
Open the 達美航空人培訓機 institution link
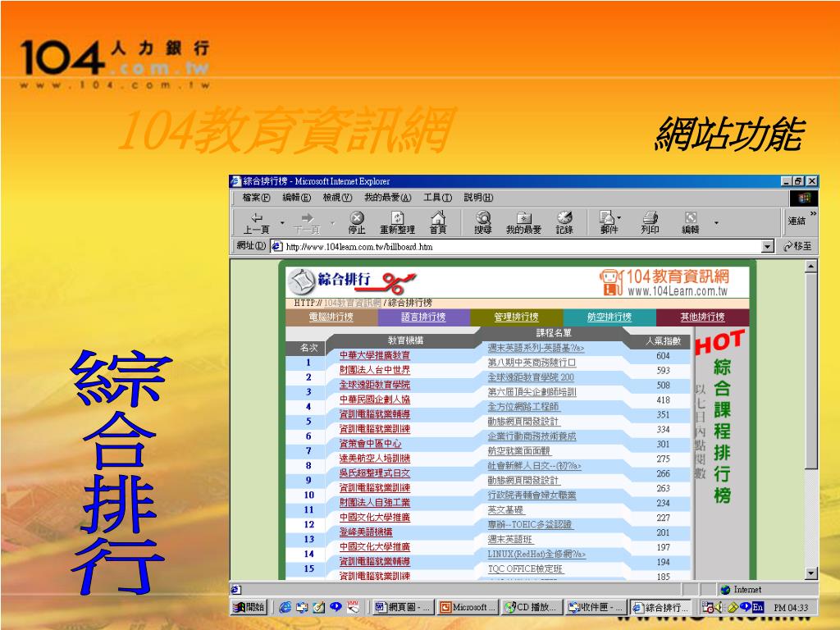tap(374, 458)
